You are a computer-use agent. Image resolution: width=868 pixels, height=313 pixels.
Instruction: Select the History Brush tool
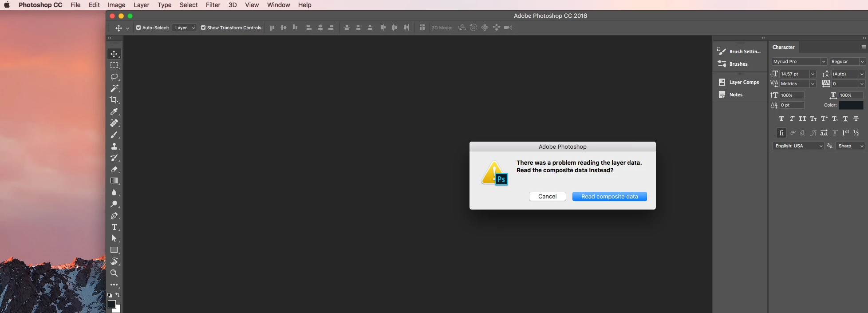coord(114,158)
